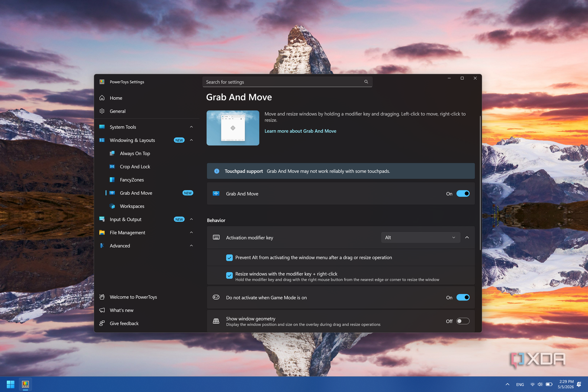Click the Always On Top icon

click(112, 153)
